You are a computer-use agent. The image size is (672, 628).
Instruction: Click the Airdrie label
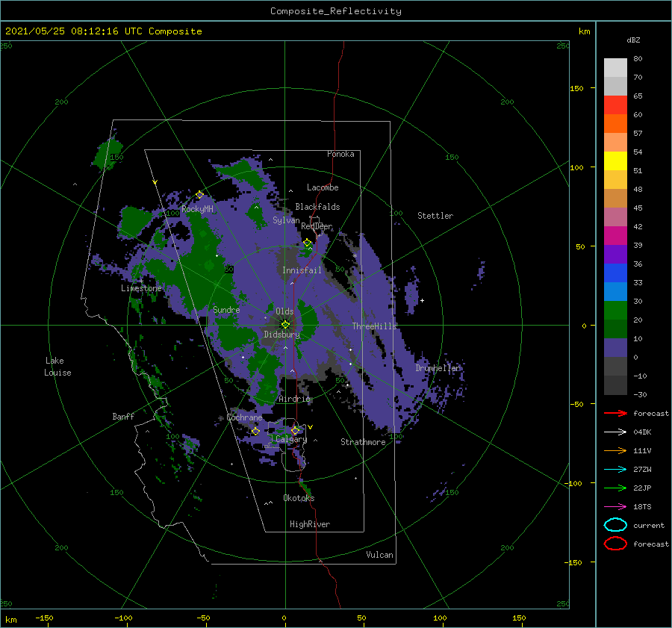coord(294,399)
